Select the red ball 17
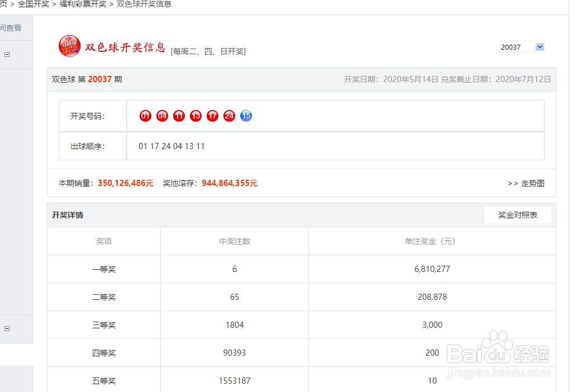Screen dimensions: 582x392 (x=212, y=116)
